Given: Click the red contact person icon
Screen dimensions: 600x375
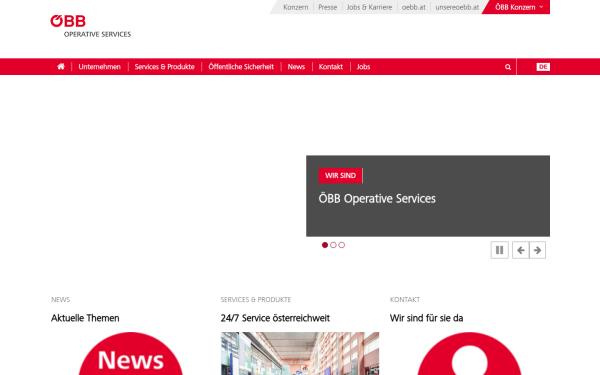Looking at the screenshot, I should tap(470, 354).
